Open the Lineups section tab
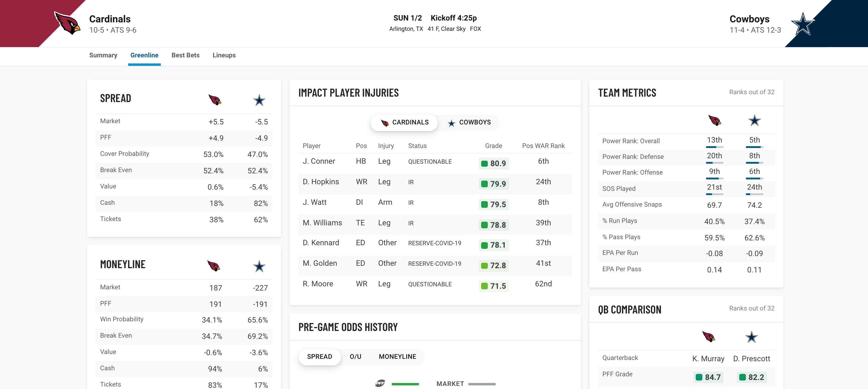Screen dimensions: 868x389 tap(224, 55)
